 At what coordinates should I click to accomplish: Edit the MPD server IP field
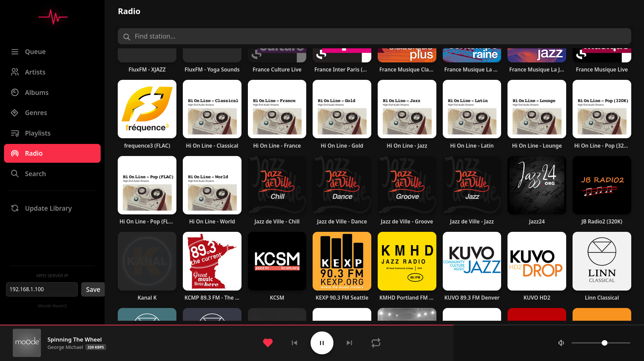42,290
